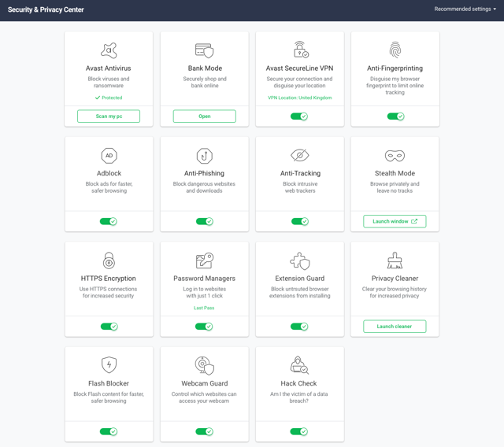Click the Extension Guard puzzle icon

point(299,260)
